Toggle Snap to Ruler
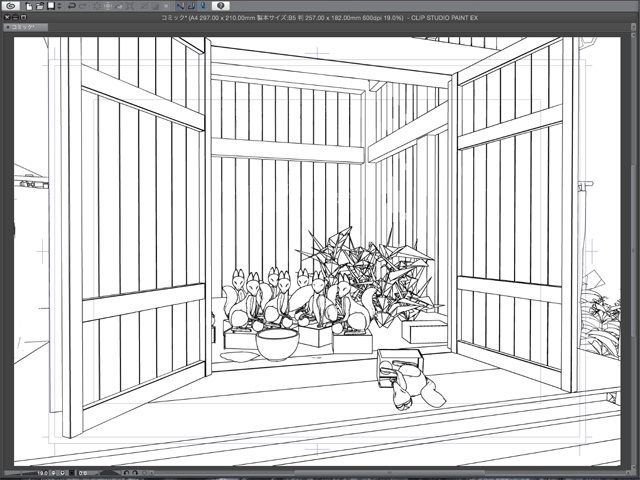Image resolution: width=640 pixels, height=480 pixels. (x=180, y=6)
